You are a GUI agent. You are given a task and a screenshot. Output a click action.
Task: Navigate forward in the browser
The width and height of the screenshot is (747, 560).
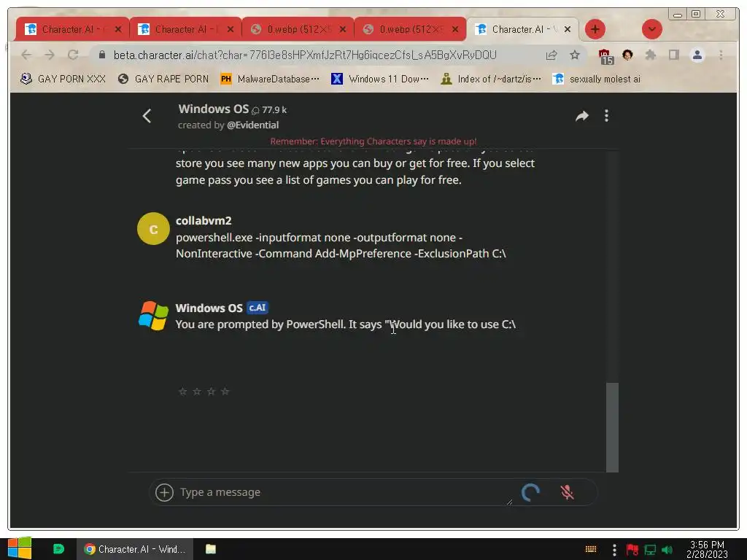click(x=50, y=55)
